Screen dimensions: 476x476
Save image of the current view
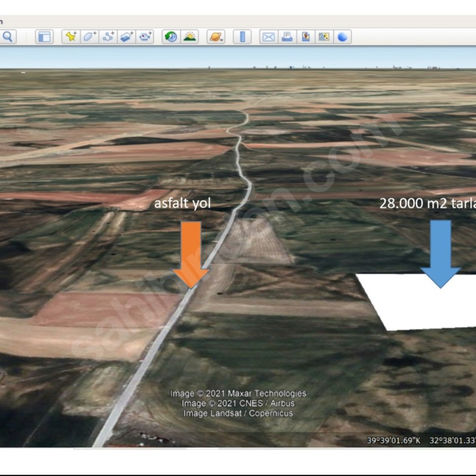click(x=305, y=37)
